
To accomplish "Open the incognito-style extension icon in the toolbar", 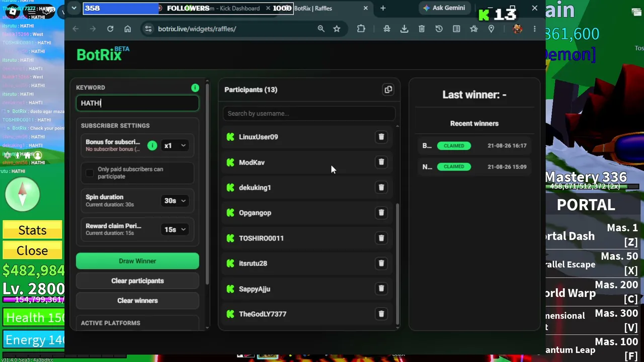I will (x=387, y=29).
